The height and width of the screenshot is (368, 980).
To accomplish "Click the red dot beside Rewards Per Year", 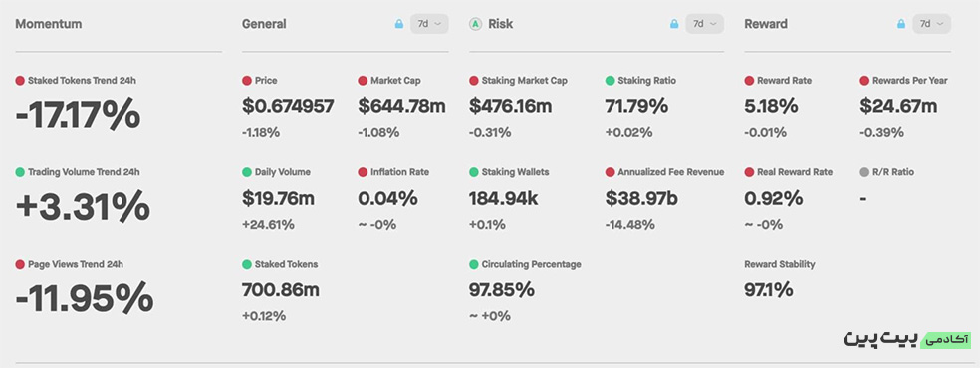I will (864, 81).
